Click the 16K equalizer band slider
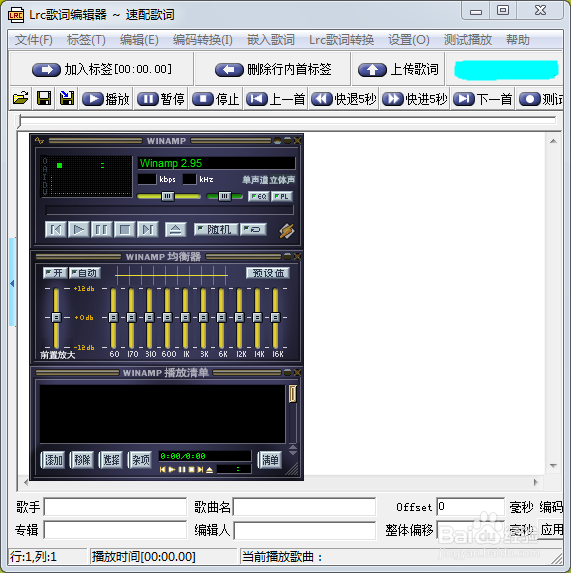 [275, 318]
